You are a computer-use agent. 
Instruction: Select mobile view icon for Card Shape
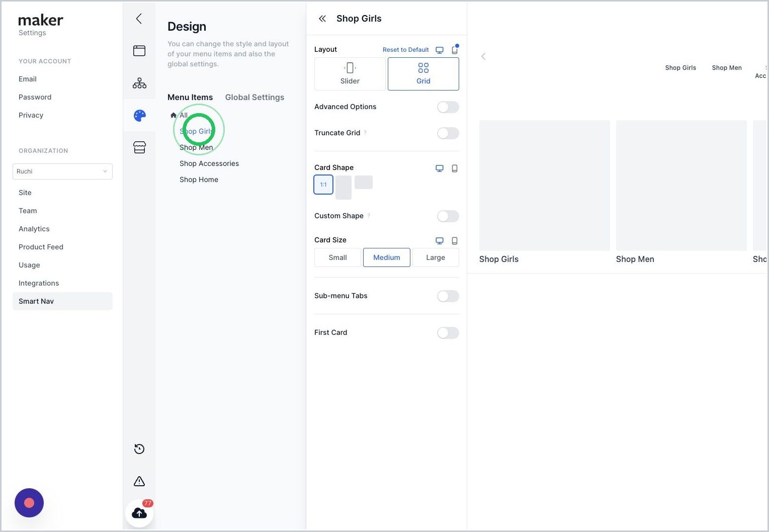pyautogui.click(x=455, y=168)
